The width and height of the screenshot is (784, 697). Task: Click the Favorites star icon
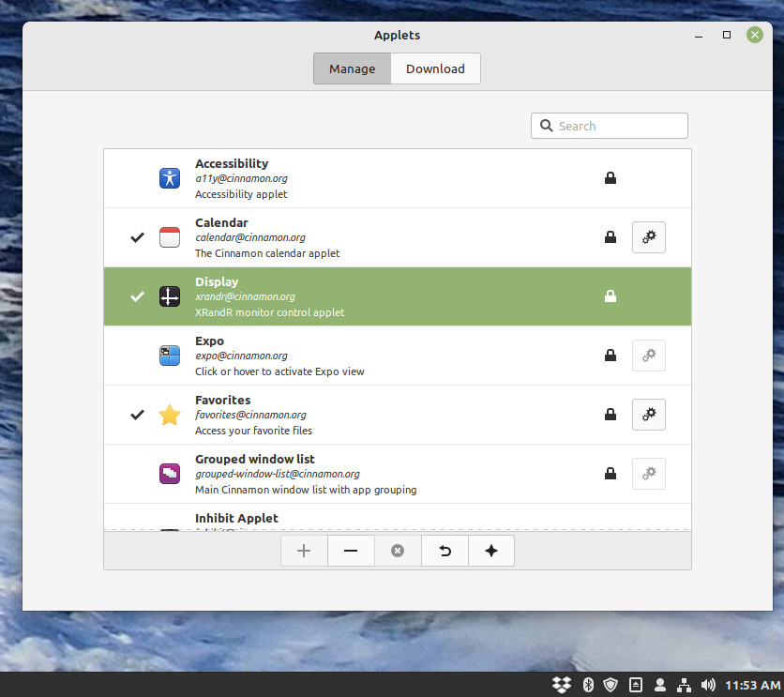point(169,414)
